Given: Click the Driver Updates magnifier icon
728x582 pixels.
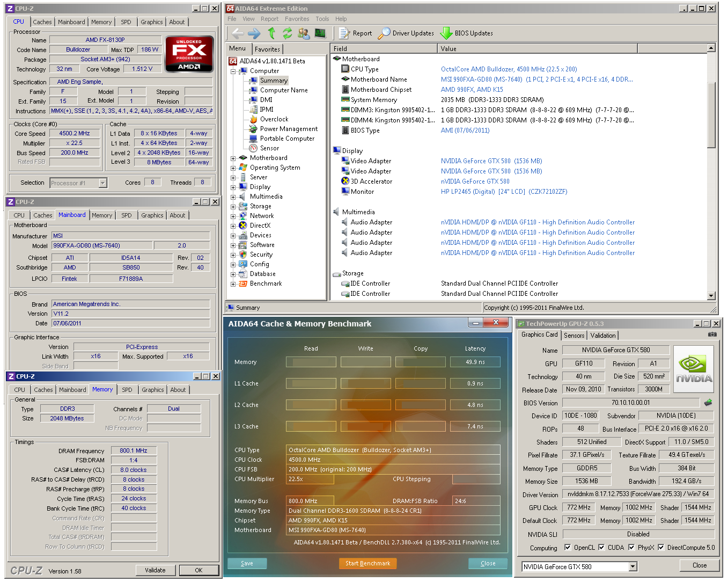Looking at the screenshot, I should [384, 33].
